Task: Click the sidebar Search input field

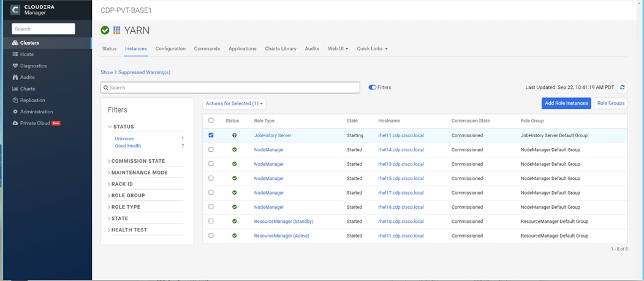Action: click(x=44, y=29)
